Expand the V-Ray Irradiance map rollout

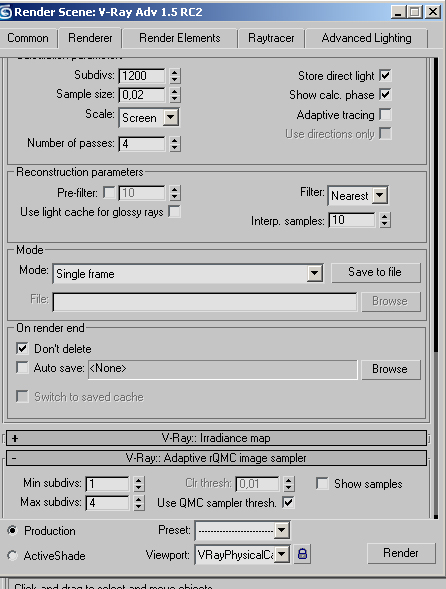pos(216,438)
